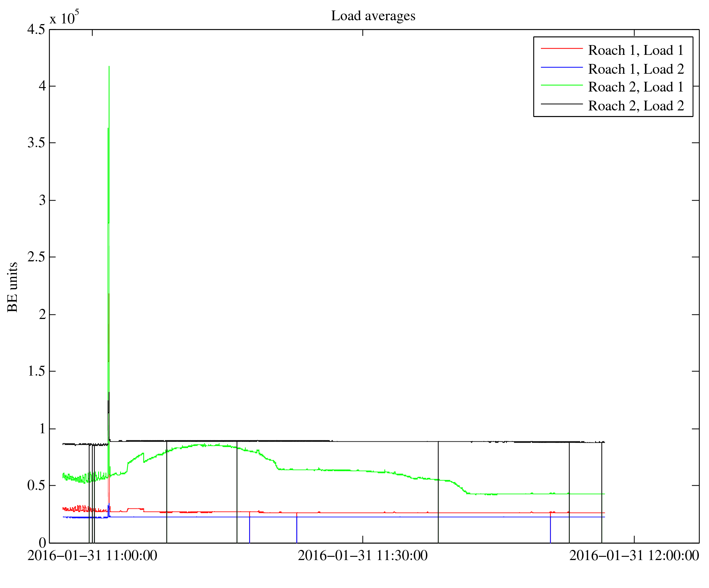
Task: Click the 2016-01-31 11:00:00 x-axis label
Action: [92, 556]
